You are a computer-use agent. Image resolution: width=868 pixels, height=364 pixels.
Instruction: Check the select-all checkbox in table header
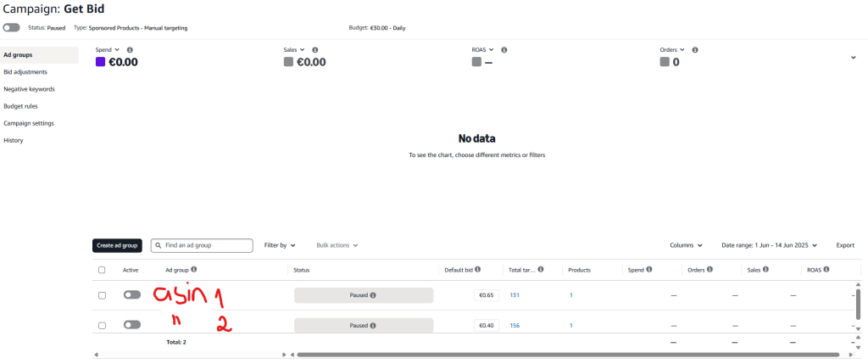pyautogui.click(x=102, y=270)
